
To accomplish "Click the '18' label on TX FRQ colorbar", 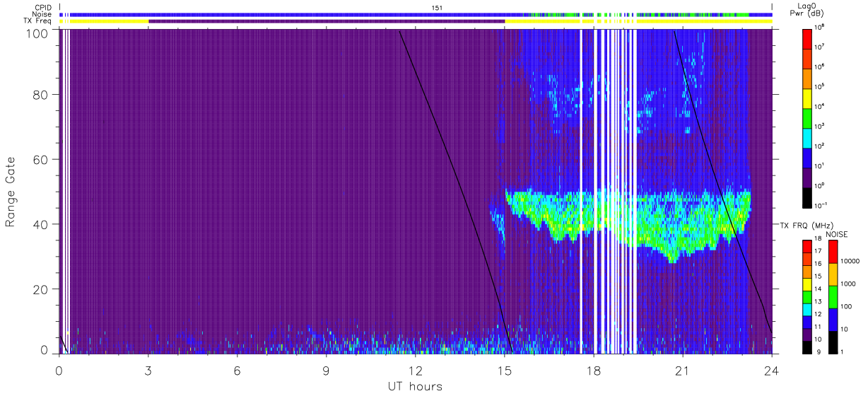I will (818, 240).
